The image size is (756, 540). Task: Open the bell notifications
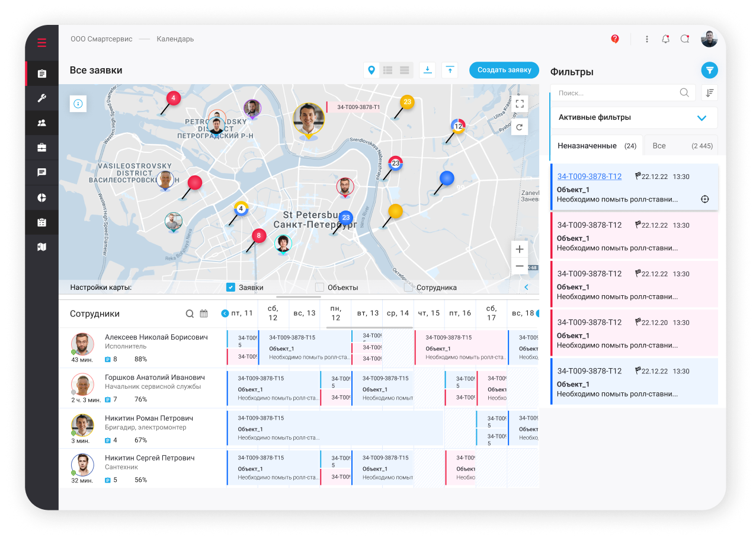pos(665,39)
